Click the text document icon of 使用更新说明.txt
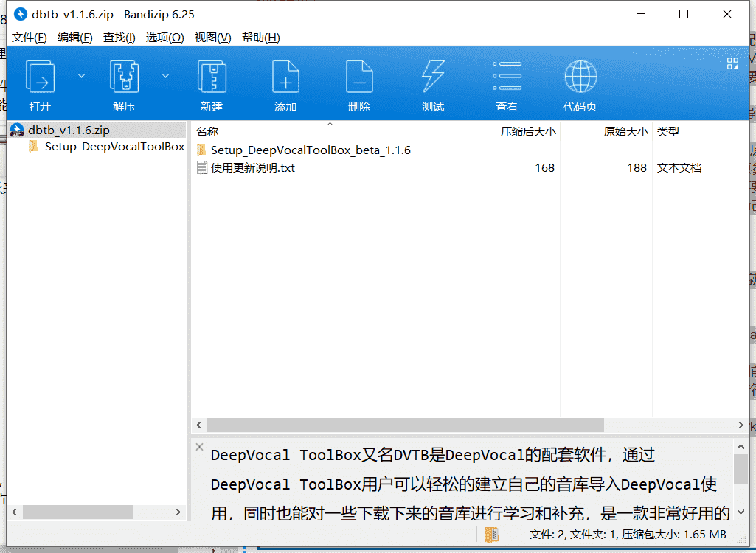Viewport: 756px width, 553px height. (202, 167)
